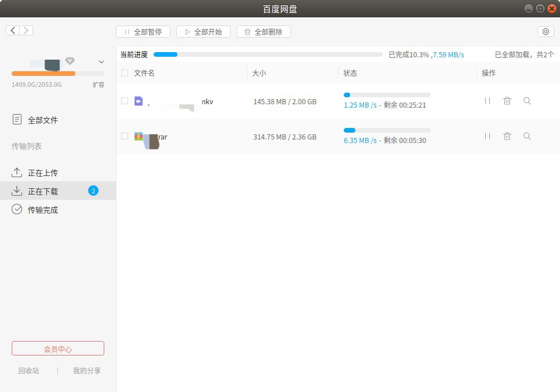Screen dimensions: 560x392
Task: Click the orange storage usage bar
Action: tap(58, 74)
